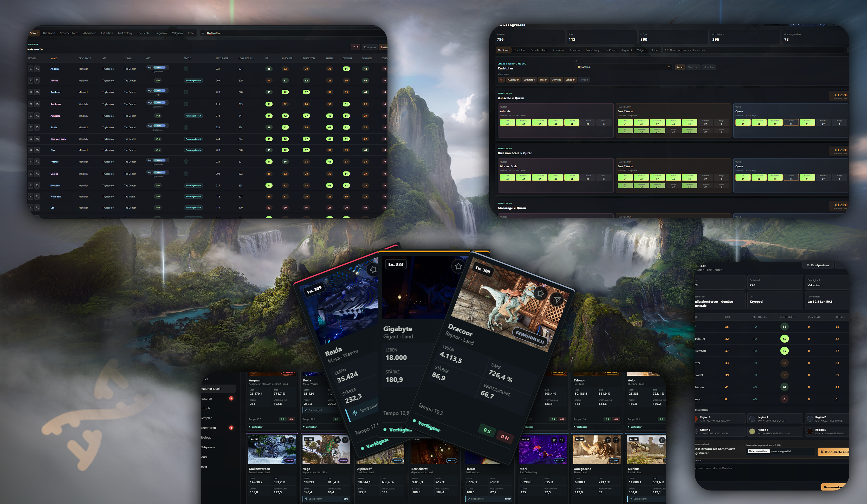Screen dimensions: 867x504
Task: Open breeding partners for Alhelm row
Action: click(x=37, y=81)
